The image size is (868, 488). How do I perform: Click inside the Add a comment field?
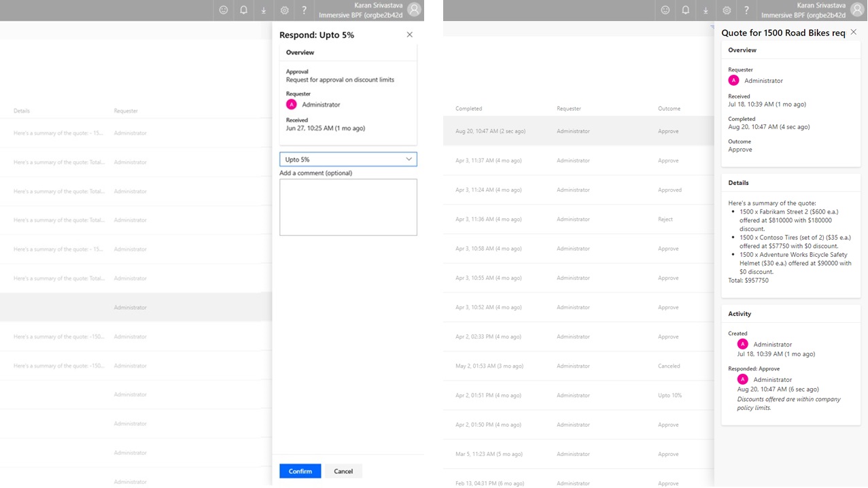tap(347, 207)
